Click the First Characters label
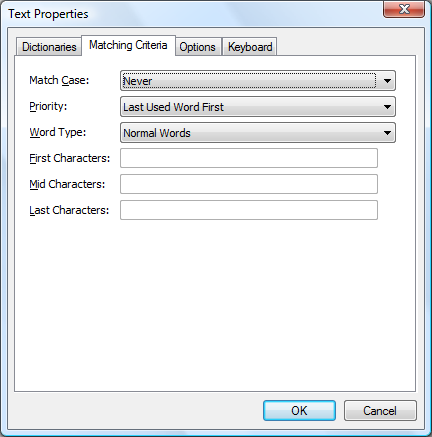Screen dimensions: 432x437 (70, 158)
